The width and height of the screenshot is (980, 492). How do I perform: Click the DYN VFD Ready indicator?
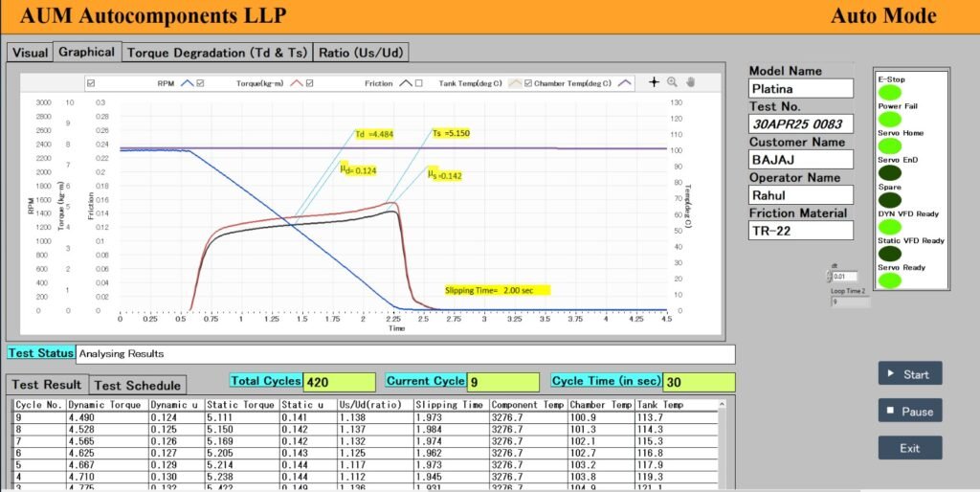[x=889, y=227]
